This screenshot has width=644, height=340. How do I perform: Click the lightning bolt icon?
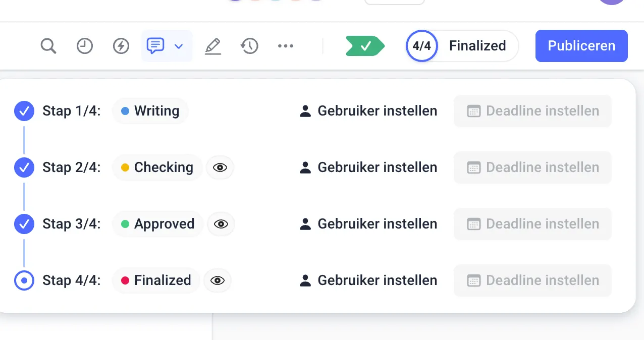(121, 46)
